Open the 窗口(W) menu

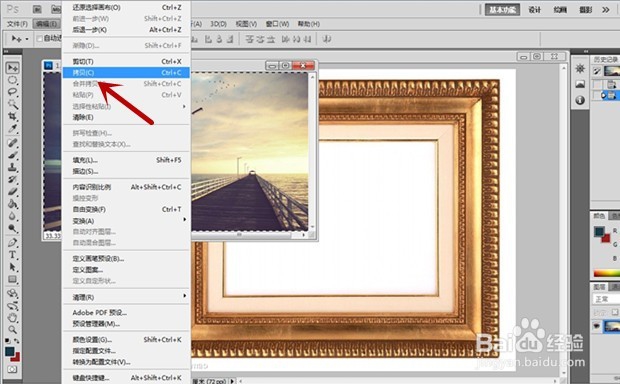click(277, 24)
